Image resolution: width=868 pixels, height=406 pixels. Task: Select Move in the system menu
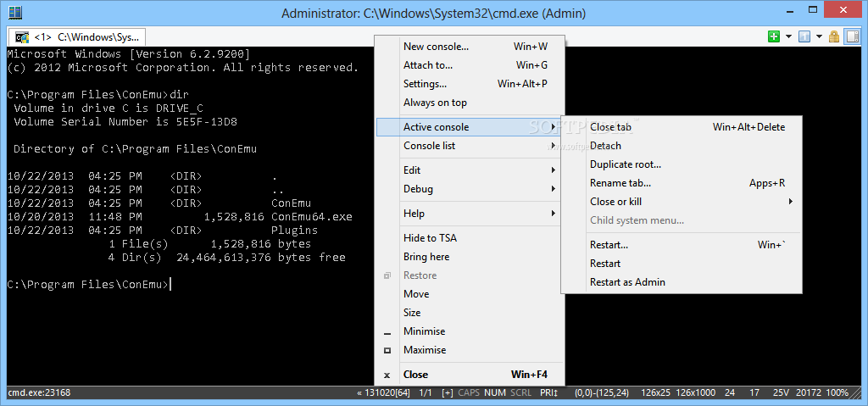pos(470,294)
